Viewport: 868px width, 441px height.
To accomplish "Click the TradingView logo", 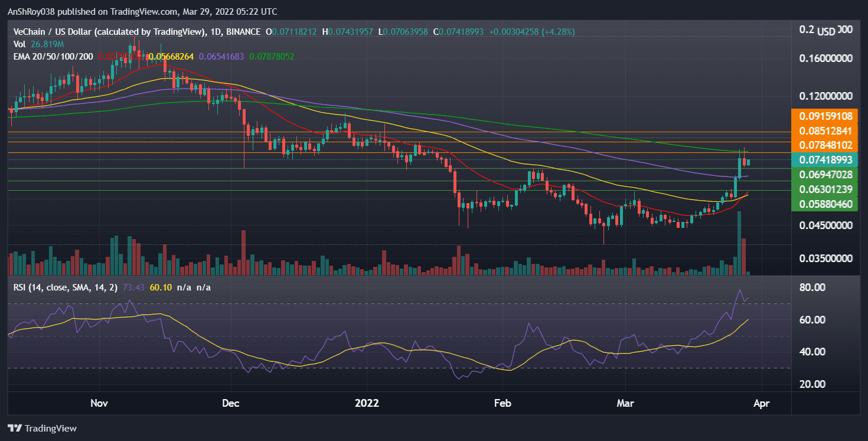I will 41,428.
